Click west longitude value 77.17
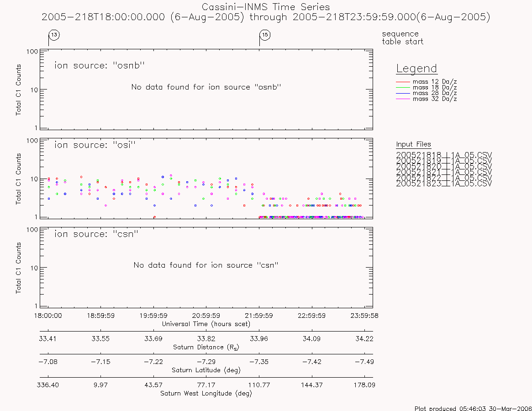Viewport: 532px width, 411px height. tap(206, 385)
